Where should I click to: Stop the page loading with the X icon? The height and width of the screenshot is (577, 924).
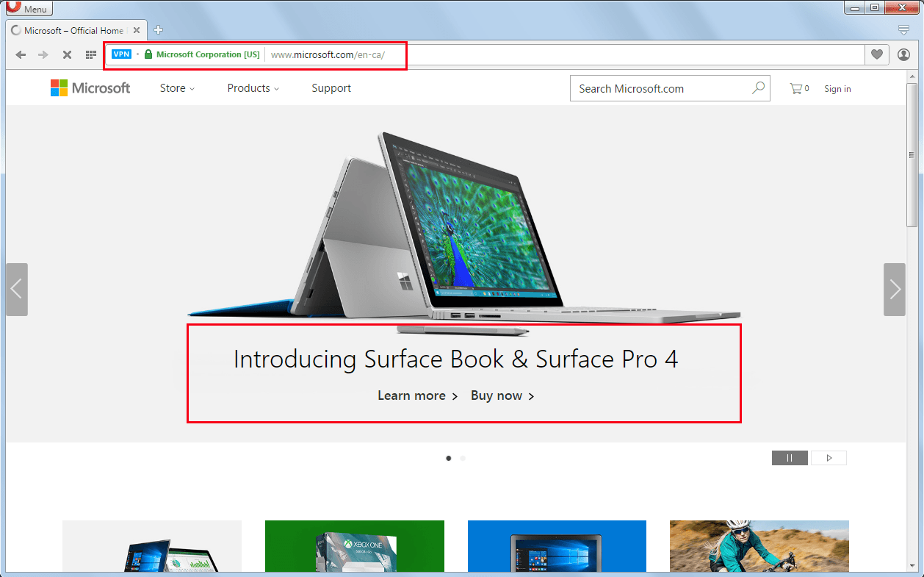(67, 54)
